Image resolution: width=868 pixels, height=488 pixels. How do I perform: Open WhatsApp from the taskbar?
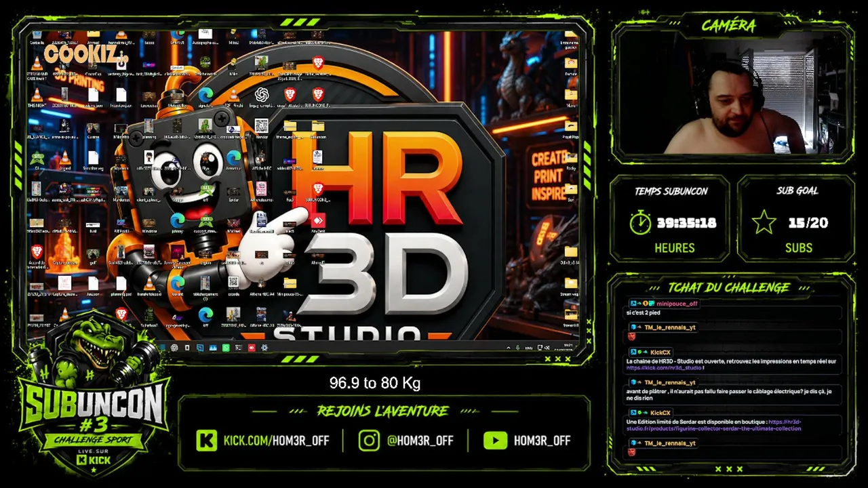(x=226, y=348)
